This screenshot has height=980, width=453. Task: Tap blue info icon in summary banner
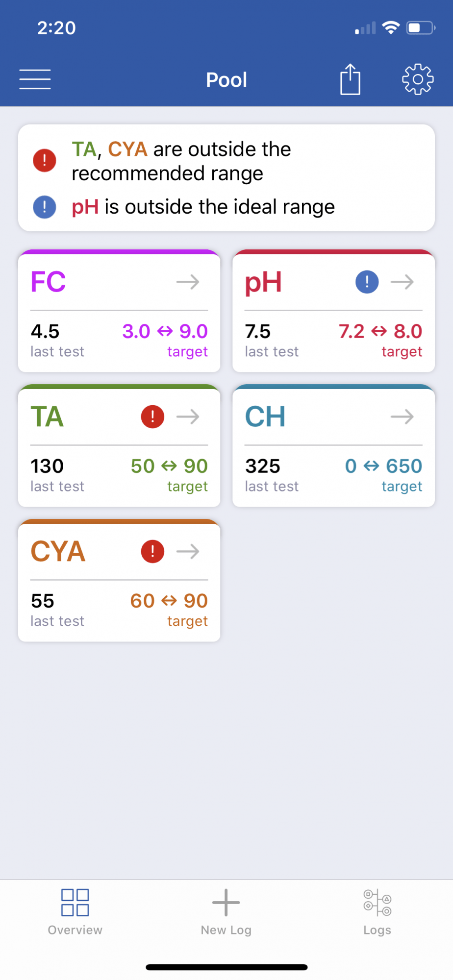point(45,207)
